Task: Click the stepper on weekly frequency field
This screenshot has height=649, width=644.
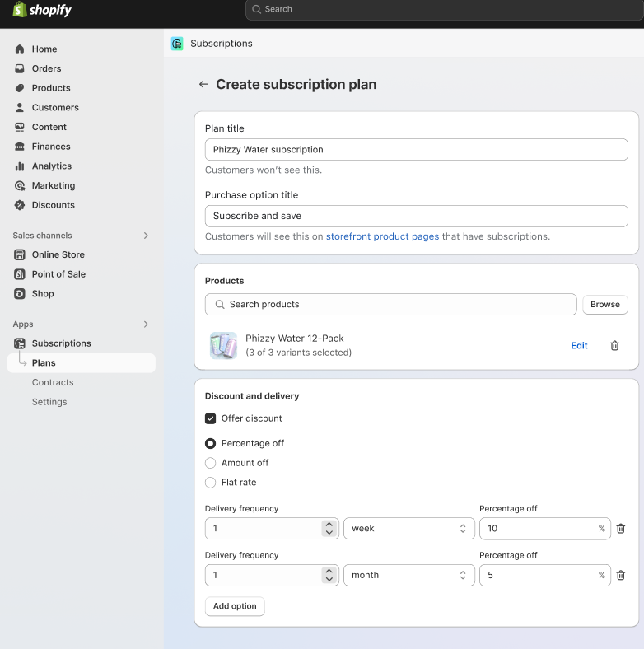Action: coord(329,529)
